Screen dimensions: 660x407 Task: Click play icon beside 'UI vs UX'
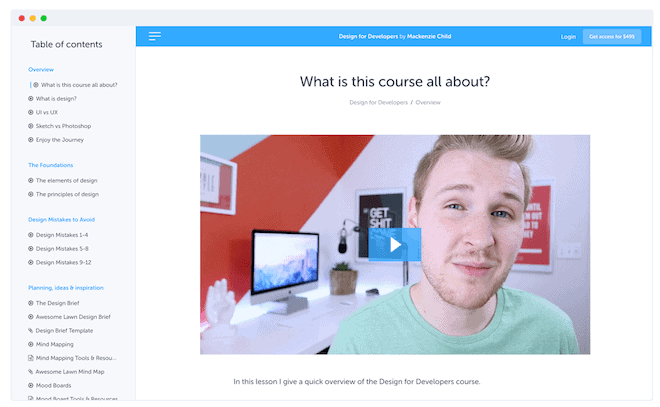[x=31, y=112]
